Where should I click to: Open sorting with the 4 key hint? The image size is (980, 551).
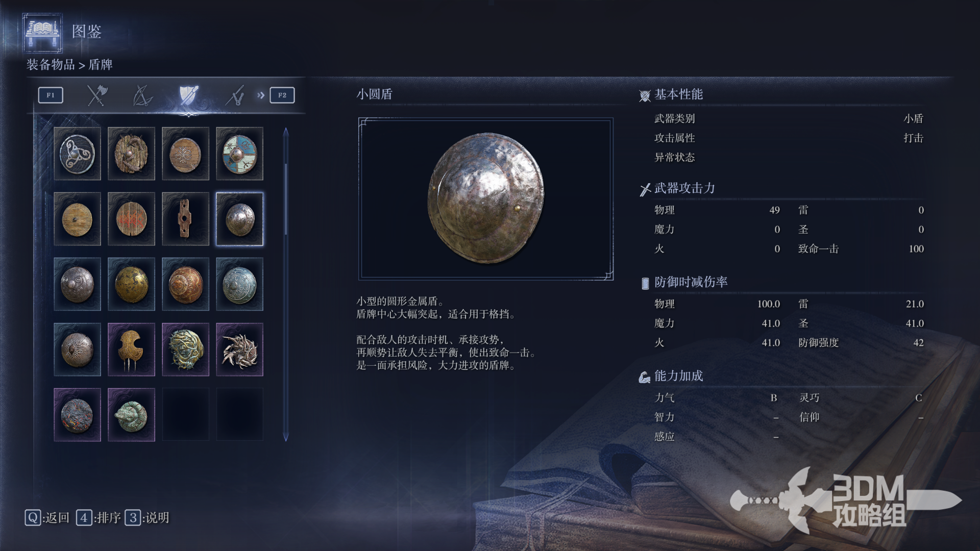pos(99,518)
